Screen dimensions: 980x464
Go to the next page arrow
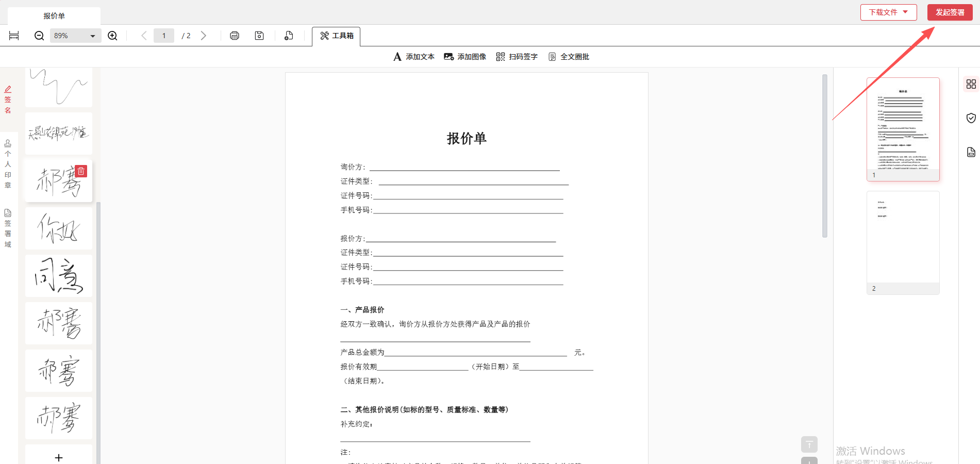click(204, 36)
